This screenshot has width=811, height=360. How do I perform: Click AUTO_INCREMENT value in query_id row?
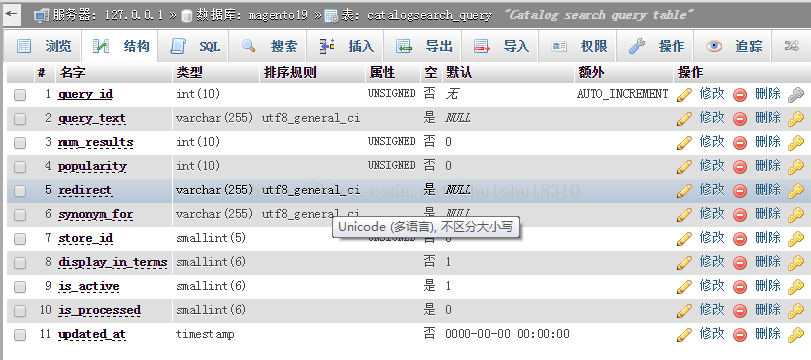[x=623, y=94]
